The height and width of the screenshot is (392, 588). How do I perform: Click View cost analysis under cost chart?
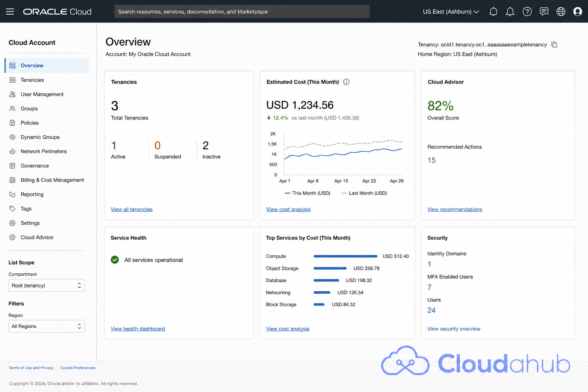point(288,209)
